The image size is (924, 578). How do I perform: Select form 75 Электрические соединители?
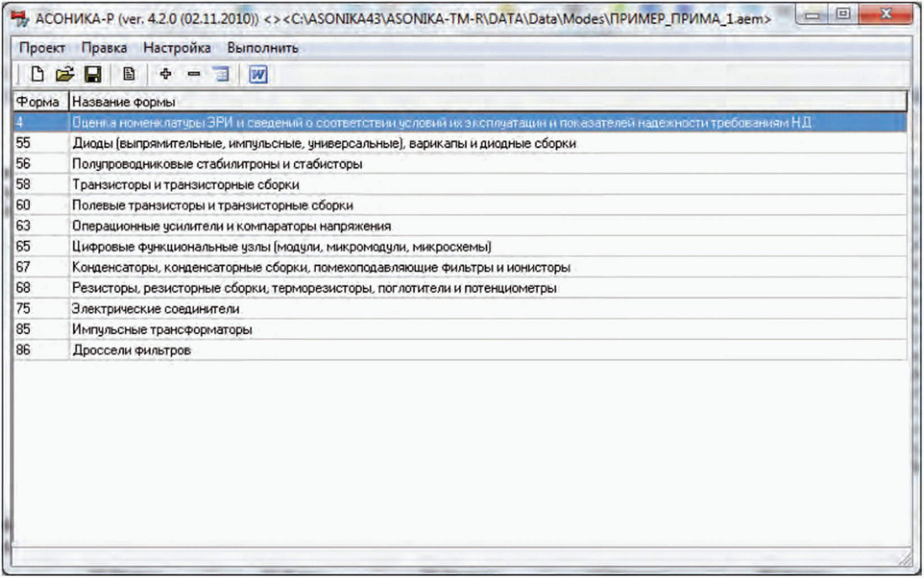(x=460, y=309)
